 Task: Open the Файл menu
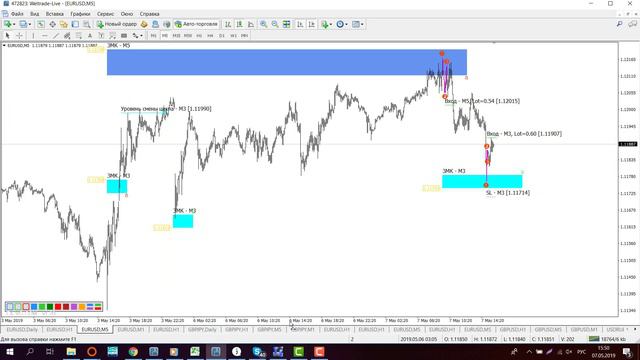[17, 14]
